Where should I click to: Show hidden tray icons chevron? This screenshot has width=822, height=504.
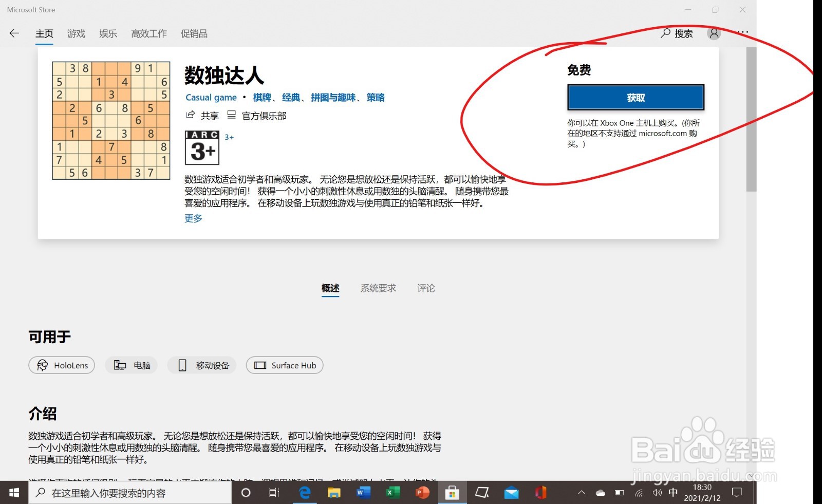[582, 493]
